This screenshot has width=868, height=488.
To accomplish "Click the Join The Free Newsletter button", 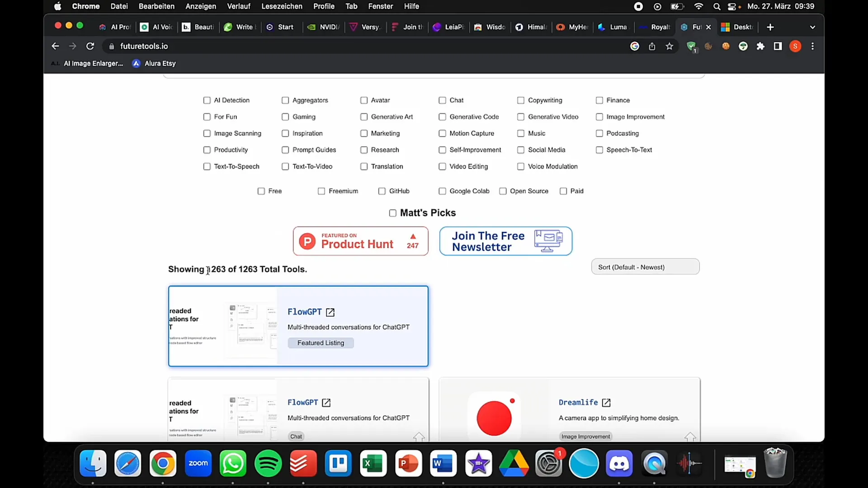I will [x=506, y=241].
